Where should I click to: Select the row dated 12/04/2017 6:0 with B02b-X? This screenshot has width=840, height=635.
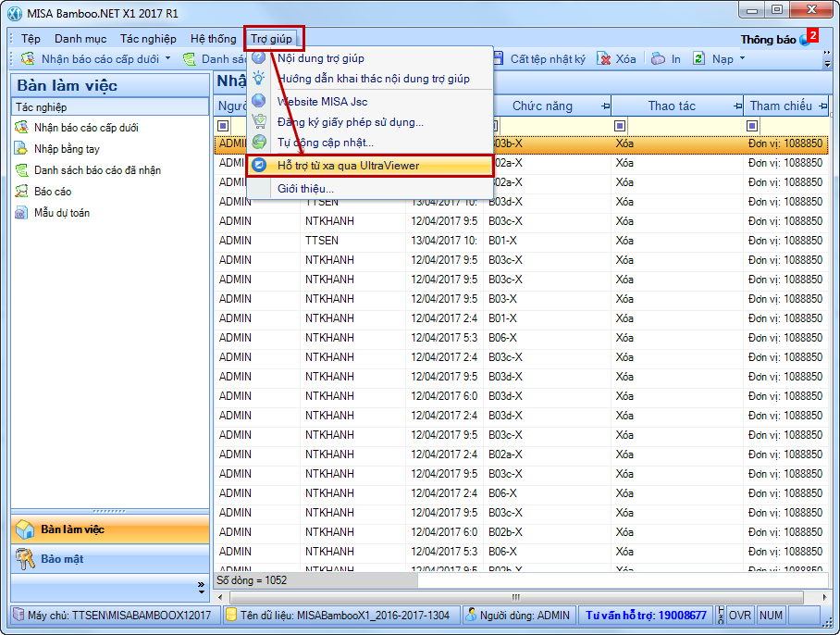(x=521, y=532)
